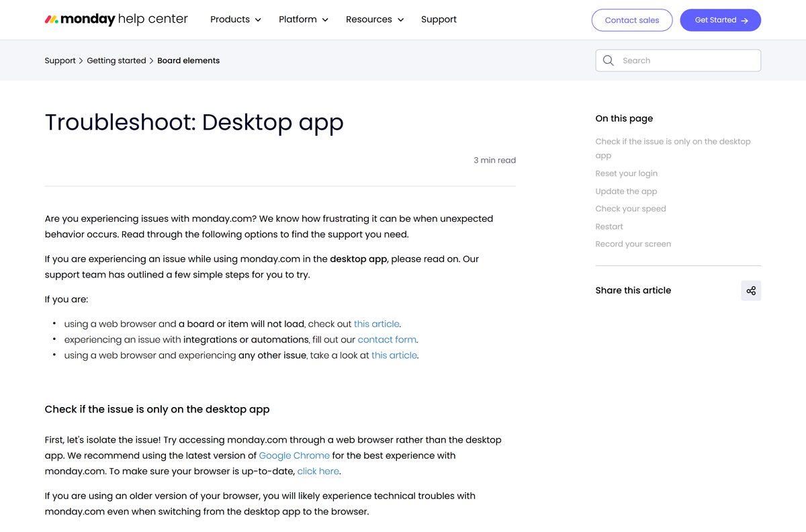Click the monday help center logo
The image size is (806, 532).
[x=116, y=19]
